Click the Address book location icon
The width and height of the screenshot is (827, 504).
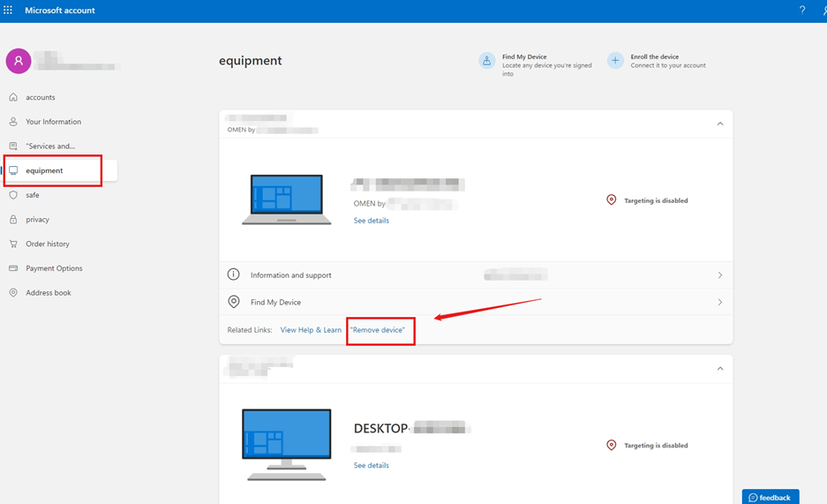[13, 292]
